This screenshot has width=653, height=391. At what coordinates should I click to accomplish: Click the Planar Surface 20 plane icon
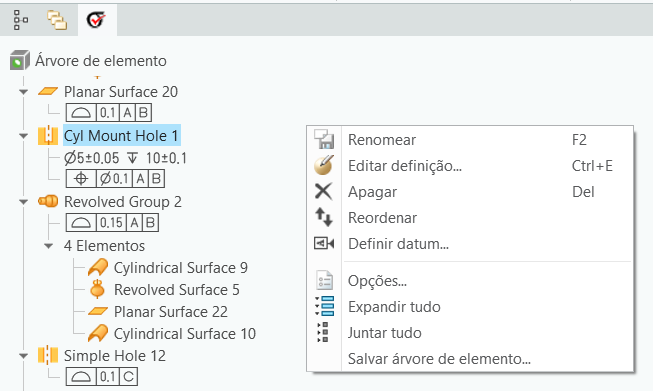tap(48, 91)
